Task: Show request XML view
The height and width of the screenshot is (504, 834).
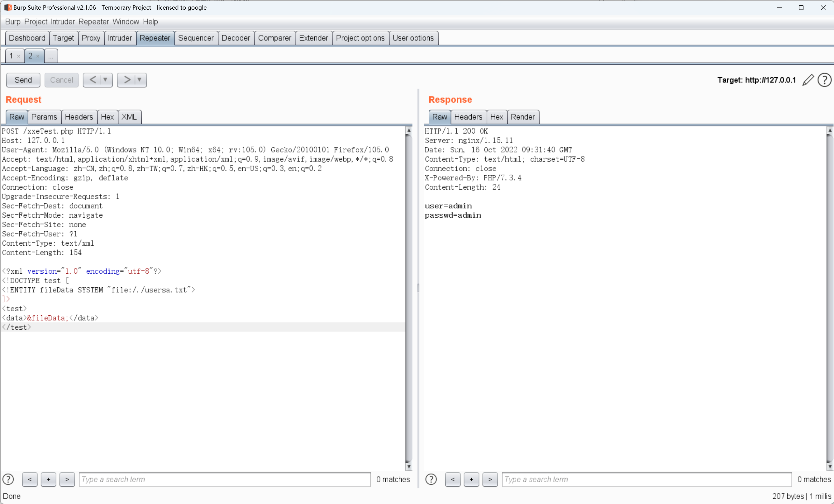Action: 129,117
